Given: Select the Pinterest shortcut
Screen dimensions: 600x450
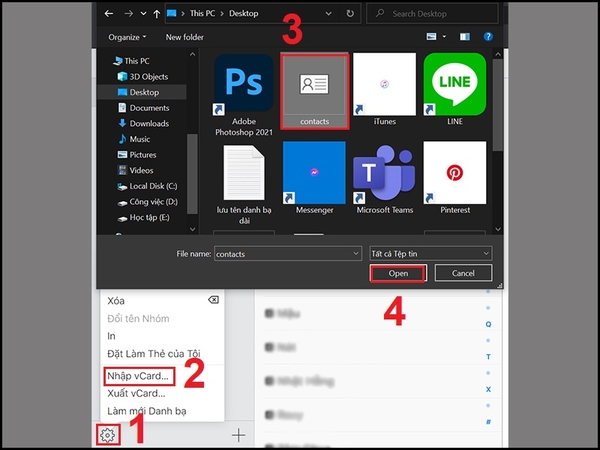Looking at the screenshot, I should pyautogui.click(x=455, y=178).
